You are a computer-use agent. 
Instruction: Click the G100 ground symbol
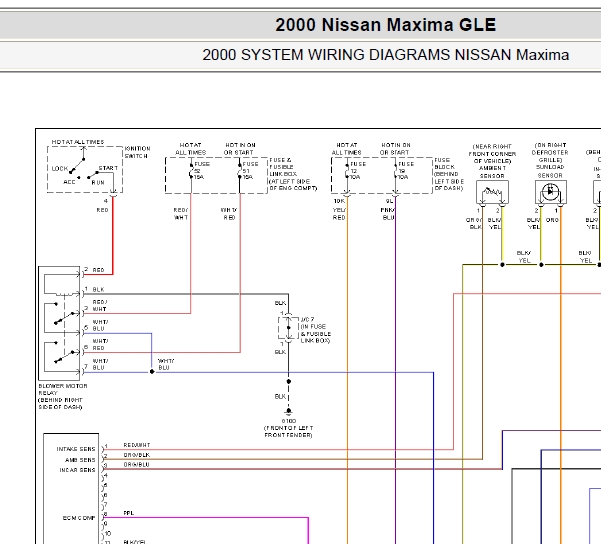point(289,411)
